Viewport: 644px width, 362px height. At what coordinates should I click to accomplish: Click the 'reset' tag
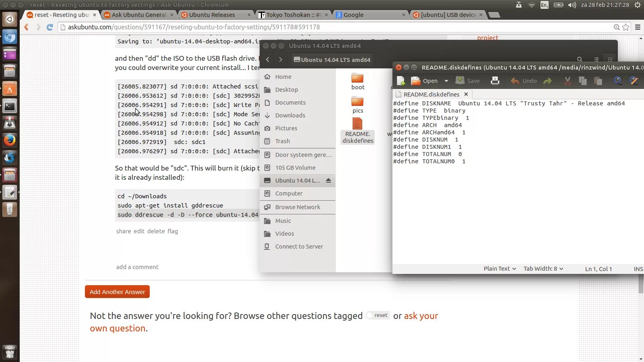point(378,315)
